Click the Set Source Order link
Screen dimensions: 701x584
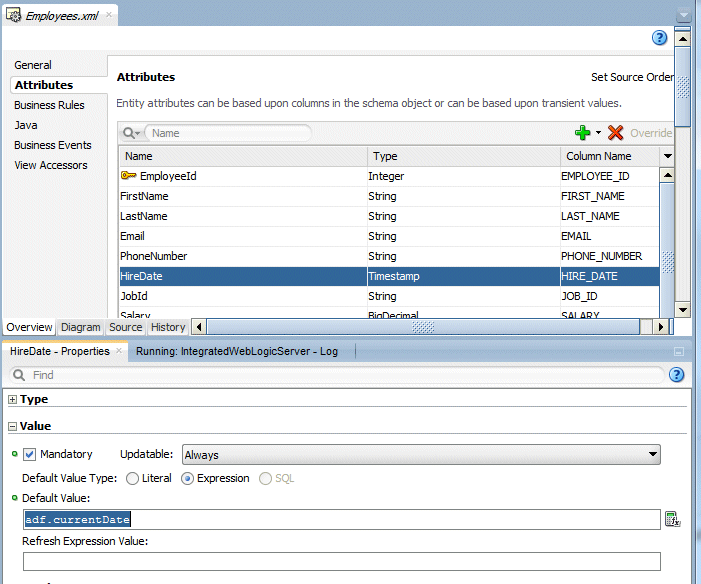[x=632, y=77]
